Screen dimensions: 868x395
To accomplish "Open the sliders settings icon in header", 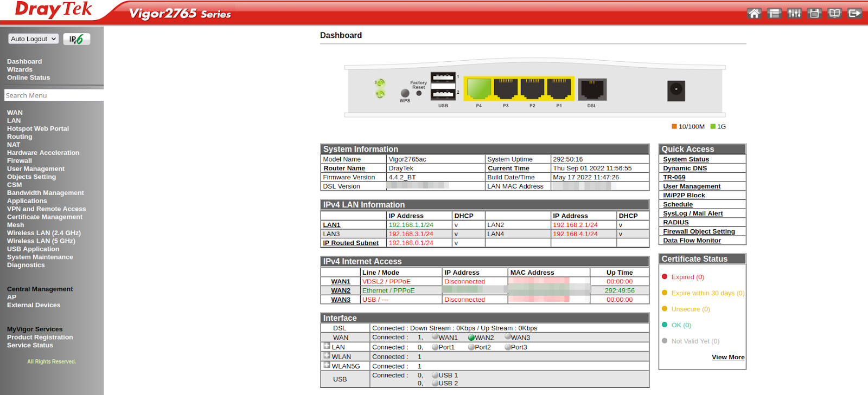I will [794, 14].
